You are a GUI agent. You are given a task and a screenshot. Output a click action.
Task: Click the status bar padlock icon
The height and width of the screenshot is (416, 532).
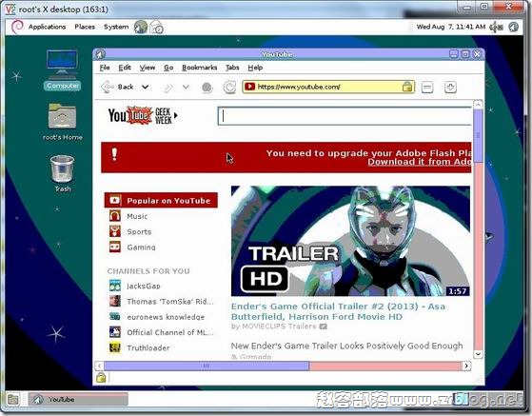(101, 377)
